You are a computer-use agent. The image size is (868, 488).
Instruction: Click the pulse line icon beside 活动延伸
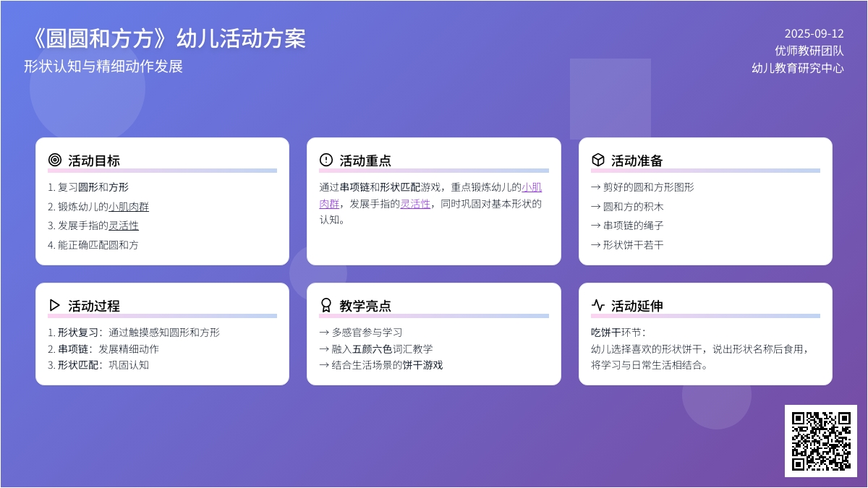pyautogui.click(x=597, y=305)
